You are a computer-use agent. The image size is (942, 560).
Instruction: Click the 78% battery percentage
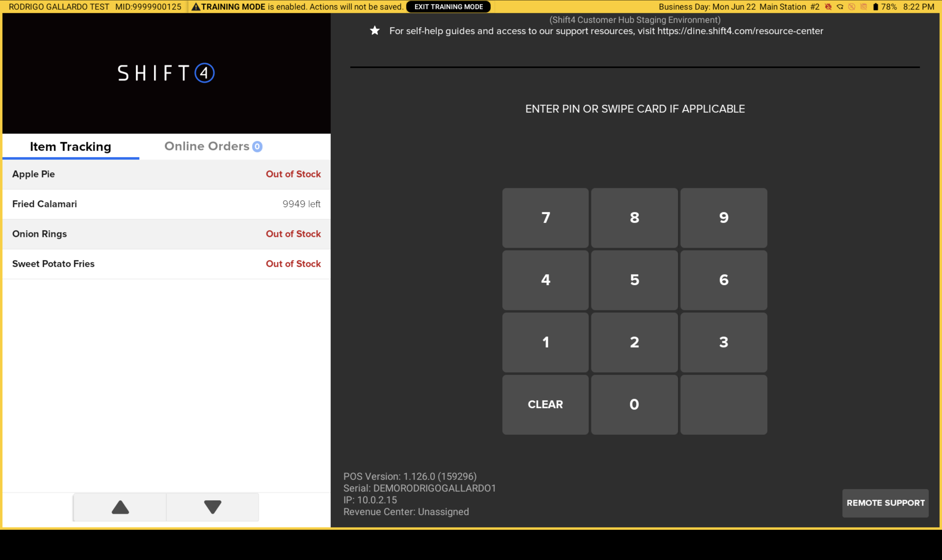(x=889, y=7)
